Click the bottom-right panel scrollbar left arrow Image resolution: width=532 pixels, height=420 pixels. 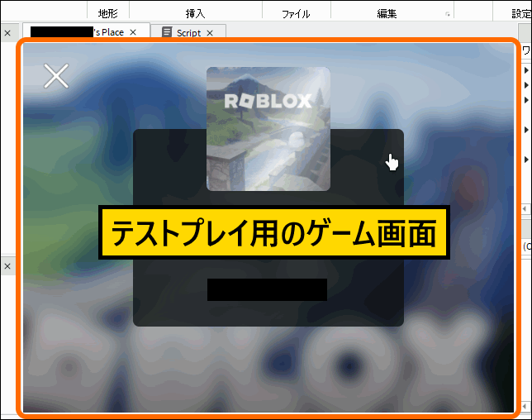[525, 406]
